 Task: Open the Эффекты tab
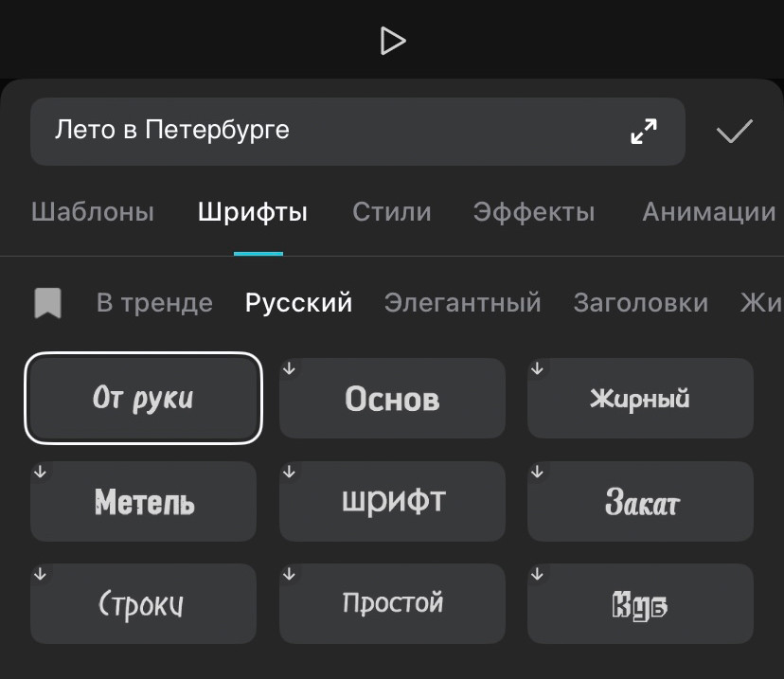click(533, 212)
